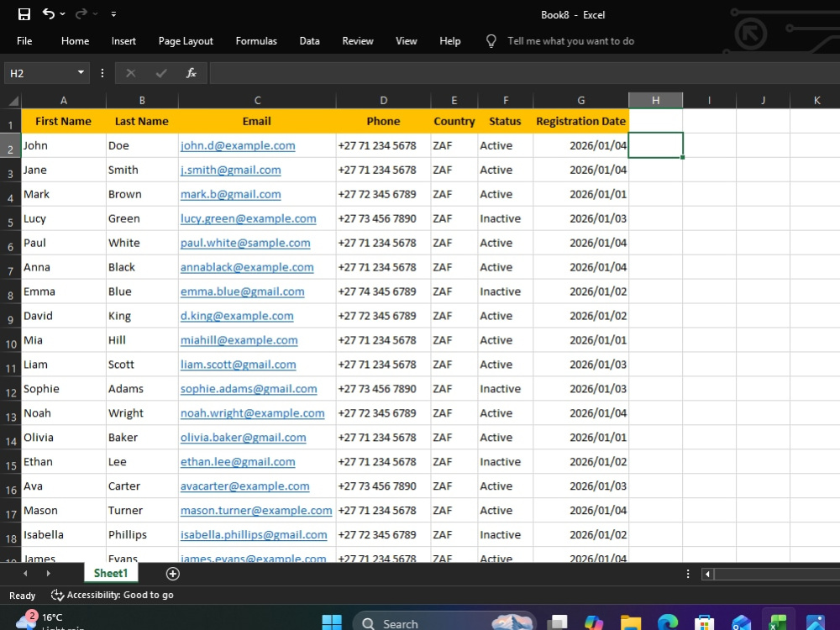Viewport: 840px width, 630px height.
Task: Switch to the Home ribbon tab
Action: click(x=75, y=41)
